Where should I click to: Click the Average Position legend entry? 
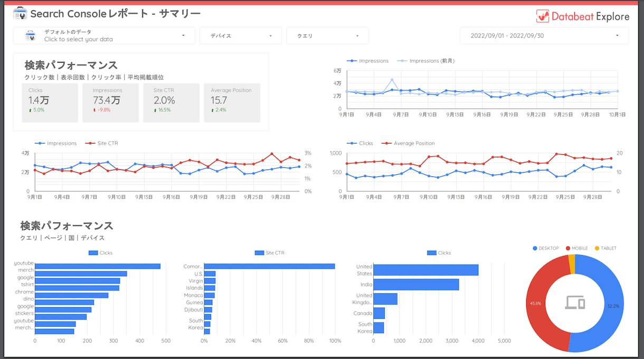point(407,143)
